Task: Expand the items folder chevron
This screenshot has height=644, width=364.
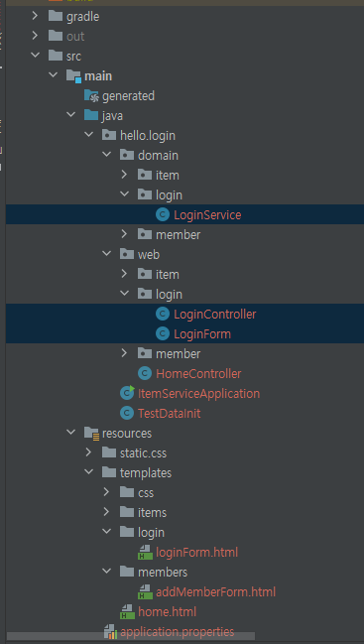Action: coord(107,512)
